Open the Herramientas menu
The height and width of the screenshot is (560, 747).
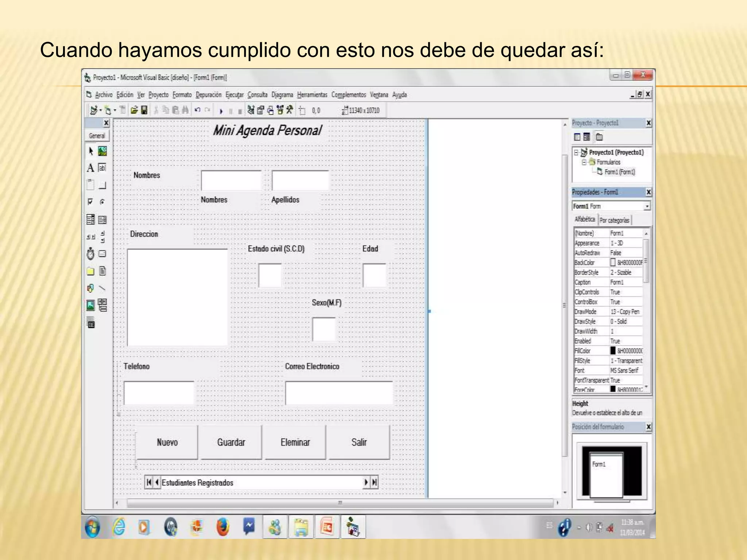click(x=312, y=95)
